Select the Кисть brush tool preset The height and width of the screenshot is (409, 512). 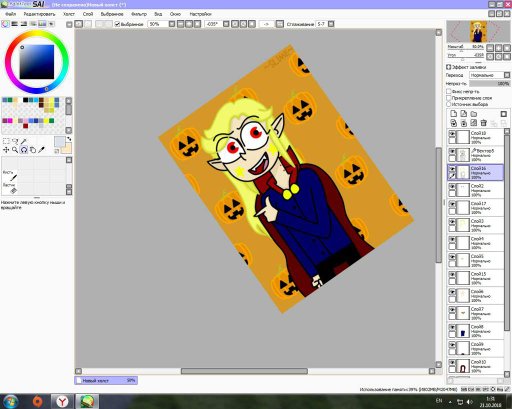tap(10, 175)
